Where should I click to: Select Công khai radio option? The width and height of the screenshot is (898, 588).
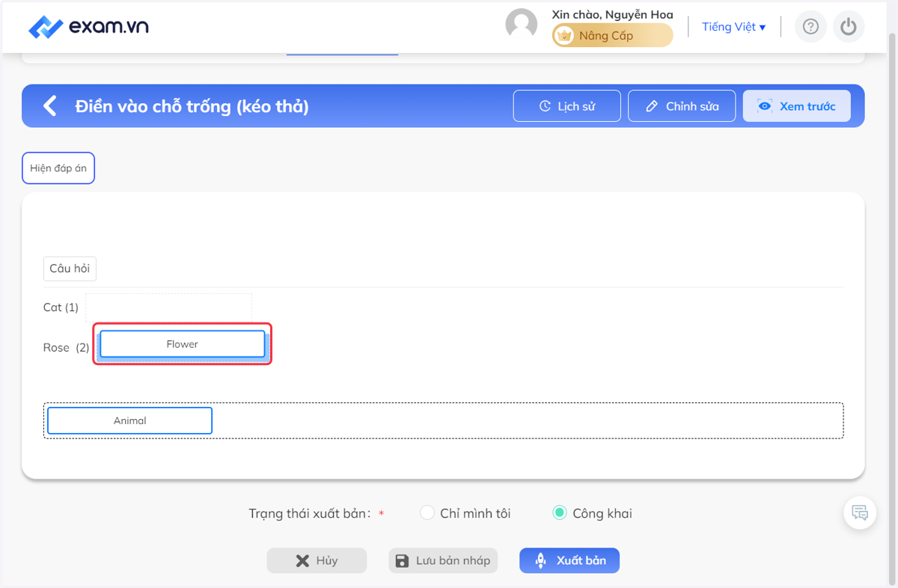pos(560,512)
